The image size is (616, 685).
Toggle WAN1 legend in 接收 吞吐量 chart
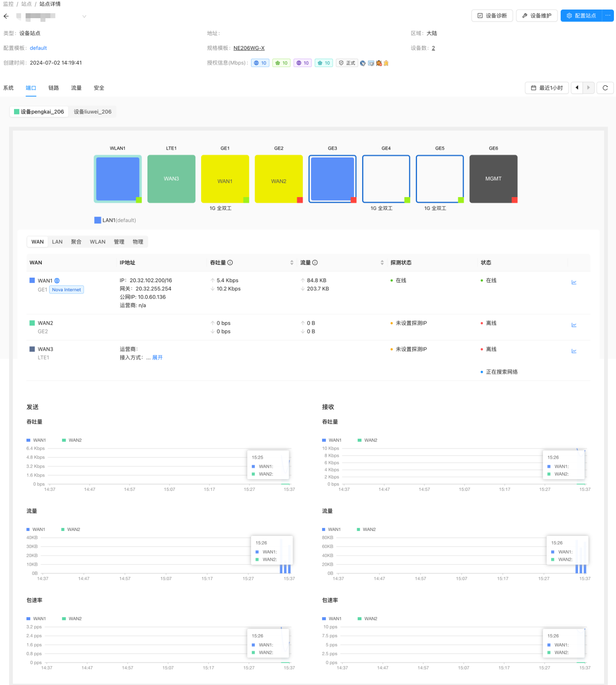coord(332,440)
